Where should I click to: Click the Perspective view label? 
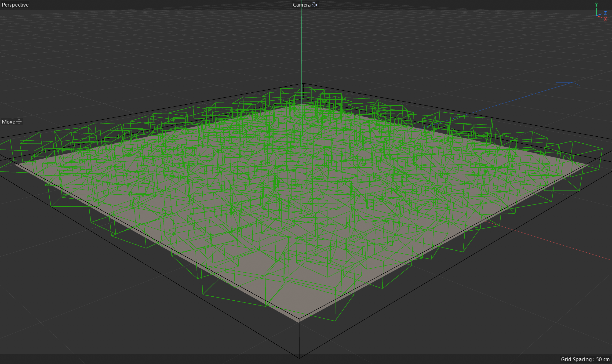[15, 5]
